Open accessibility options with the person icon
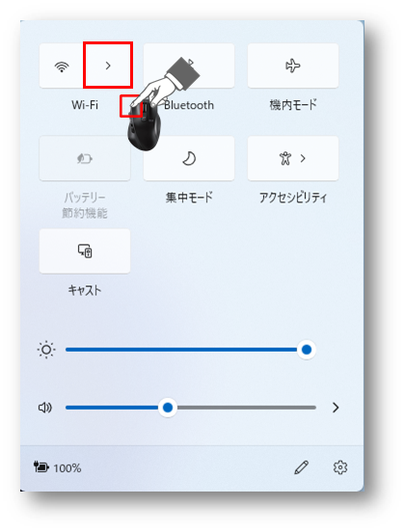This screenshot has height=532, width=405. [285, 158]
